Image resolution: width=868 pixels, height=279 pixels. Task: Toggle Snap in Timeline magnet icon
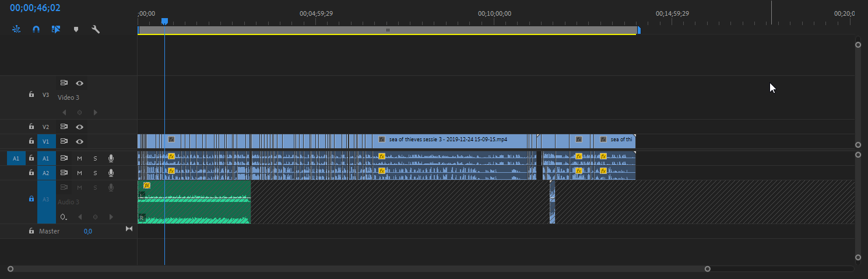pos(36,29)
